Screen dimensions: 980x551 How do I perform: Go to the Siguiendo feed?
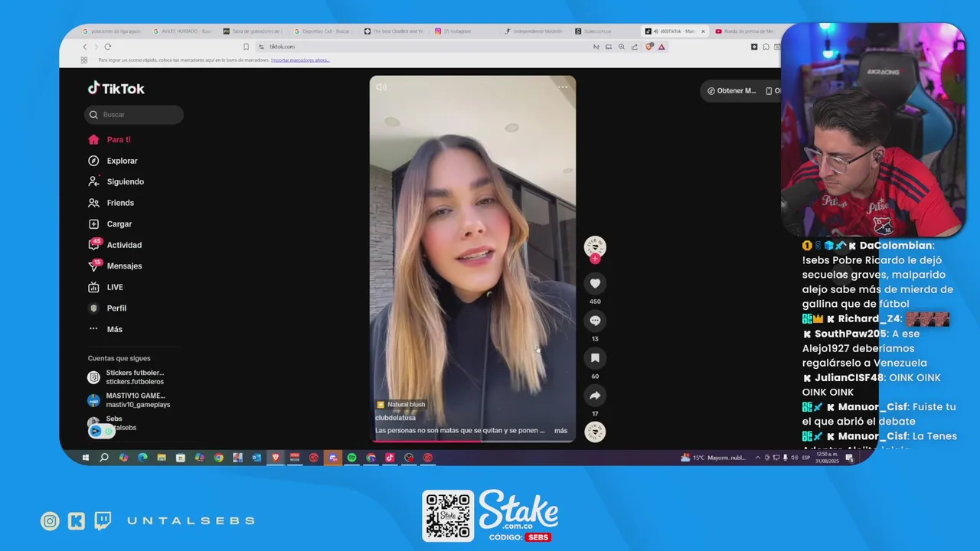tap(116, 181)
